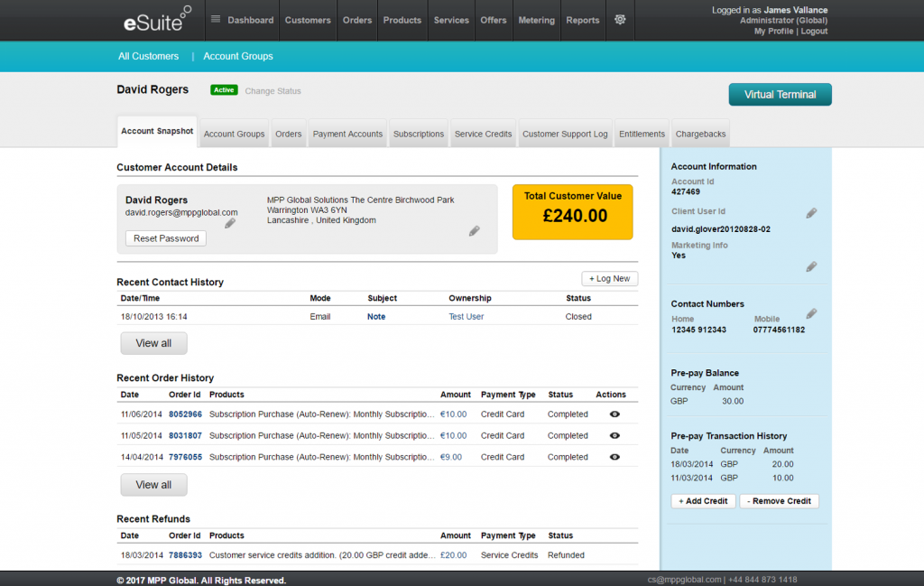This screenshot has height=586, width=924.
Task: Open the Reports navigation menu
Action: (x=582, y=20)
